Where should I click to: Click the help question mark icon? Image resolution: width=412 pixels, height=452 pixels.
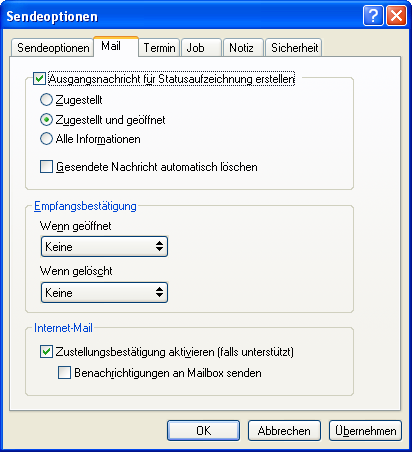tap(373, 15)
